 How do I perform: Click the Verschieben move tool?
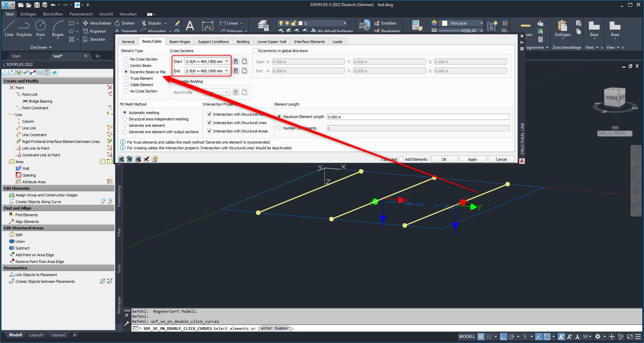97,23
